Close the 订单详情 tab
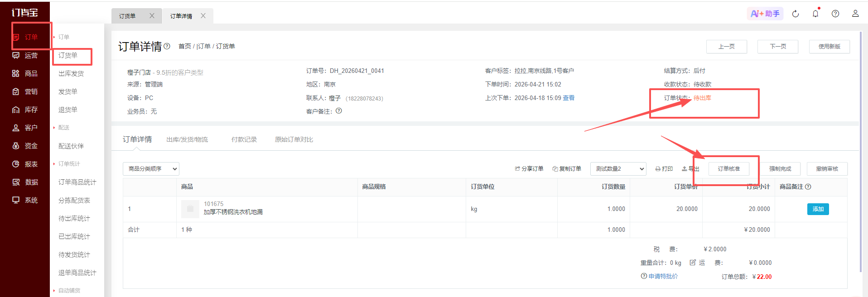 coord(203,16)
